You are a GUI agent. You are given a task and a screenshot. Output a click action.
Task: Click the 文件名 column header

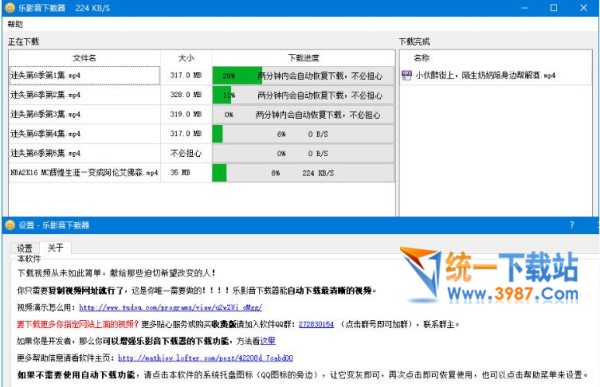[85, 58]
